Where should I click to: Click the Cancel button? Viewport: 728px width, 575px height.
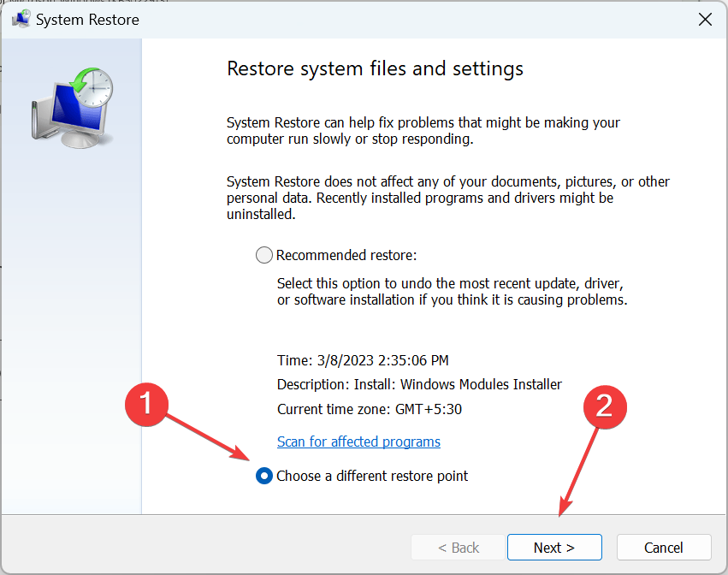point(664,547)
